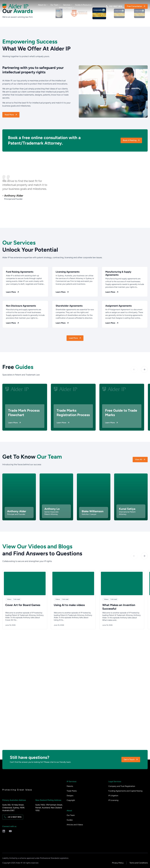Open Our Team link under footer About
Screen dimensions: 150x868
71,815
